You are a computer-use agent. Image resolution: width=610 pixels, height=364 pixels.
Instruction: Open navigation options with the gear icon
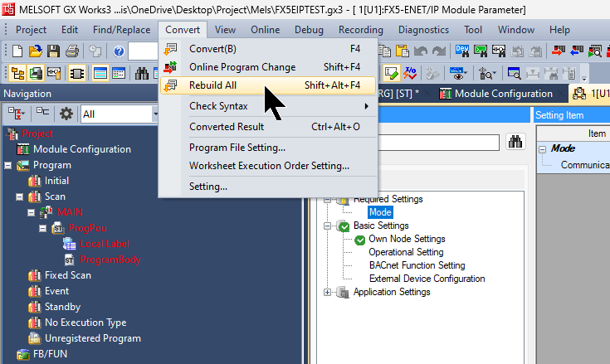(x=66, y=114)
